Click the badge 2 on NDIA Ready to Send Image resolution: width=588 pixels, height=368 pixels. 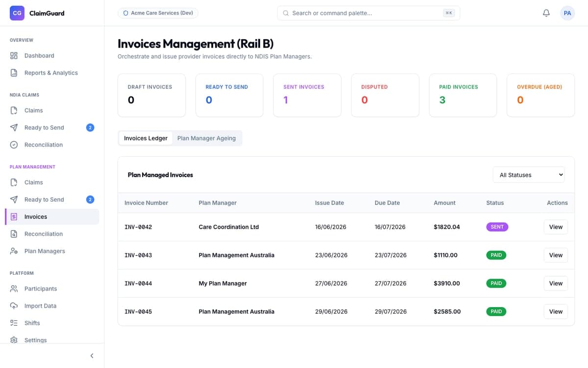[x=90, y=128]
